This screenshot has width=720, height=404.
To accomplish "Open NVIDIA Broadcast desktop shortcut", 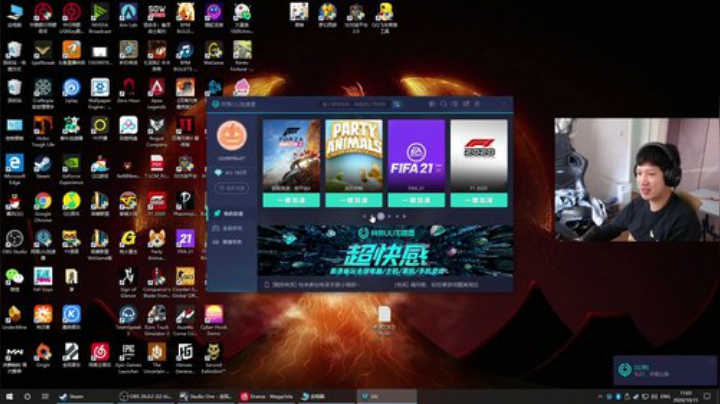I will coord(100,18).
